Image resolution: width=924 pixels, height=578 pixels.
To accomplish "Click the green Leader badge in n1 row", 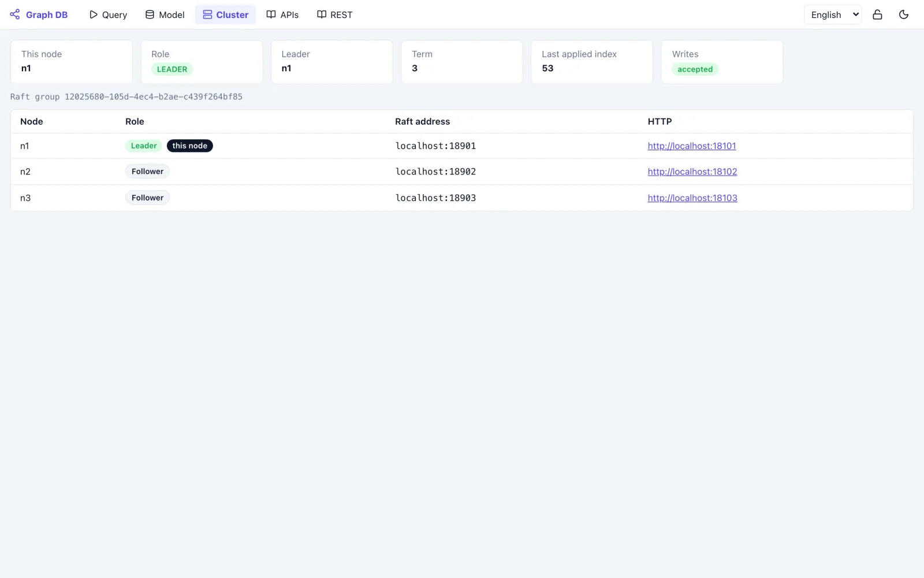I will coord(144,146).
